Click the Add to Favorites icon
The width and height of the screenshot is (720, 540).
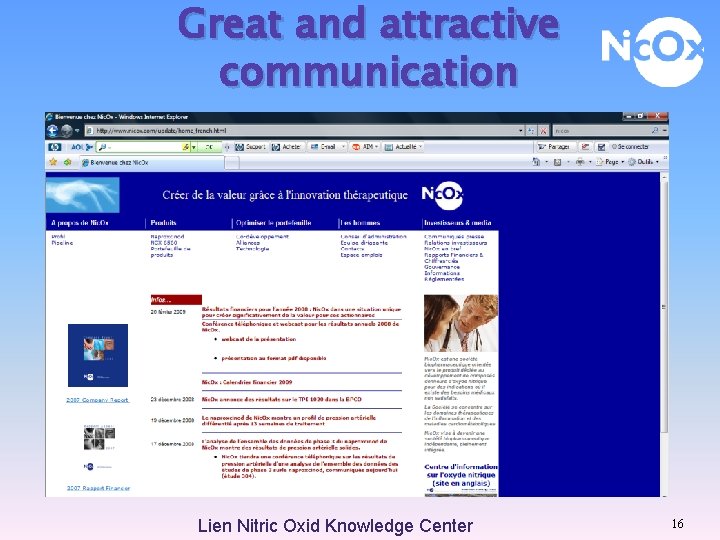pos(68,162)
